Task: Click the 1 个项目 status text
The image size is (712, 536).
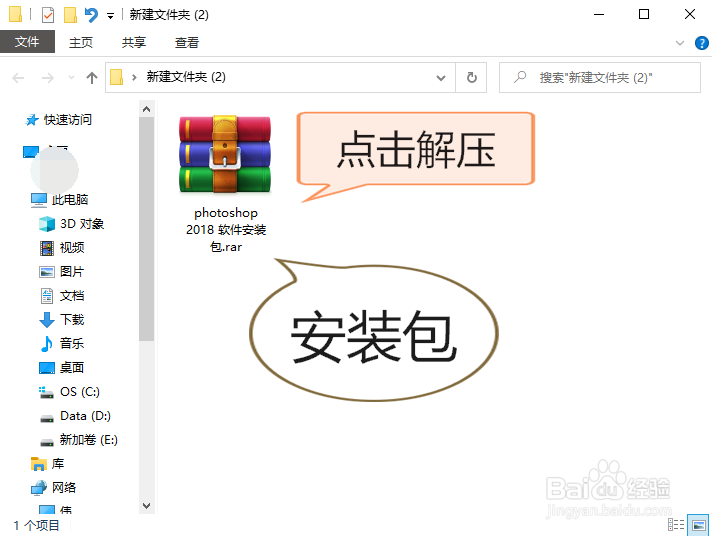Action: [36, 526]
